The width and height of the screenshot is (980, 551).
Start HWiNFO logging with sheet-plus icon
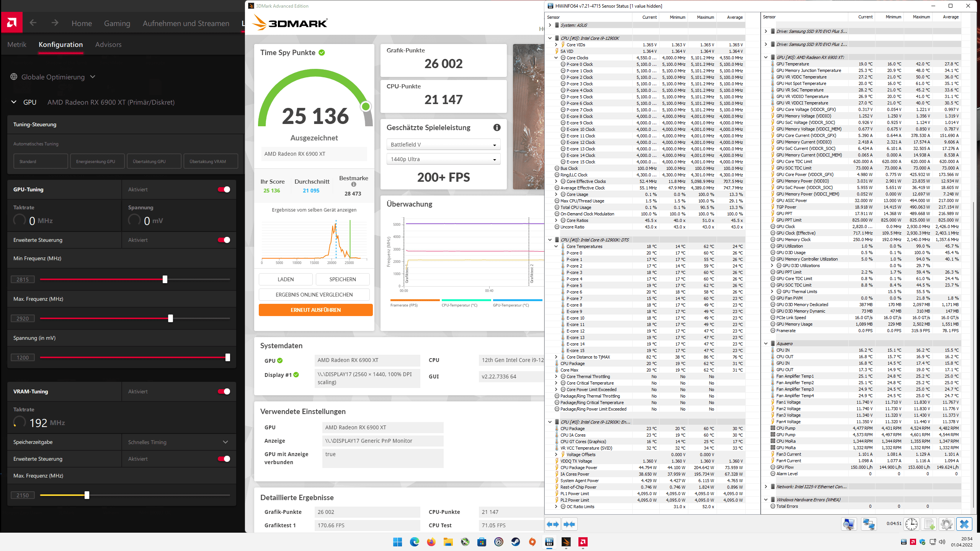pos(929,524)
